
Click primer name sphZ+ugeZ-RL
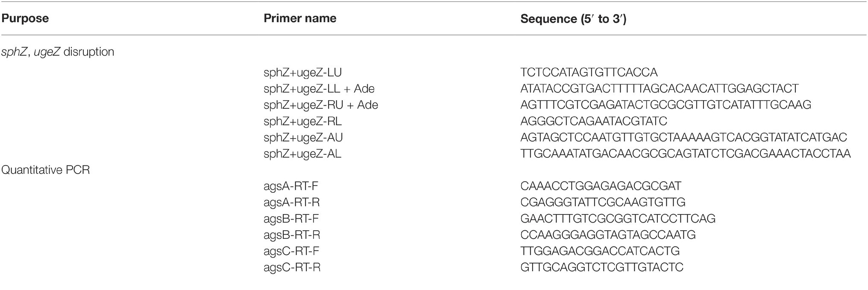coord(303,122)
